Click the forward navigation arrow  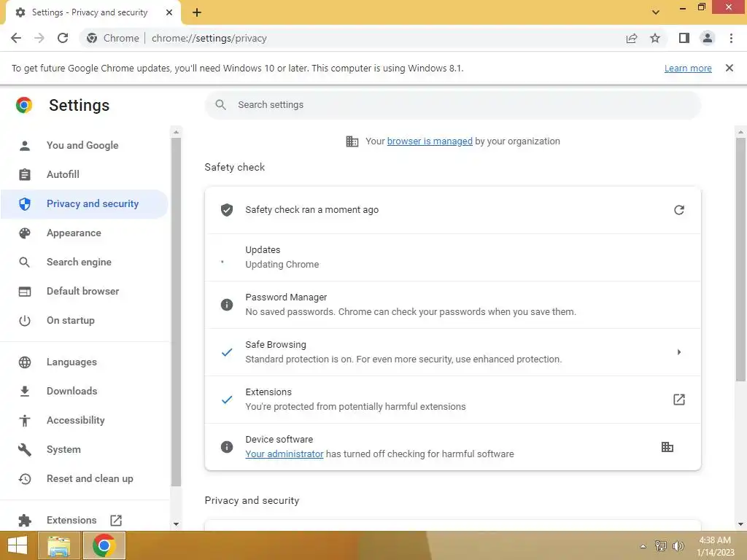[x=39, y=38]
